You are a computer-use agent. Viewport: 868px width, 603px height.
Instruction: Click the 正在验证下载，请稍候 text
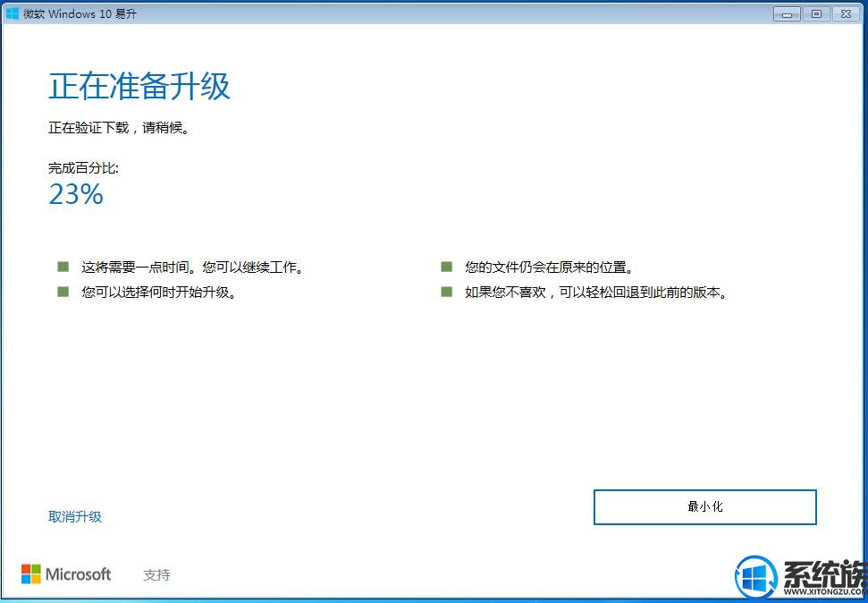(x=119, y=129)
